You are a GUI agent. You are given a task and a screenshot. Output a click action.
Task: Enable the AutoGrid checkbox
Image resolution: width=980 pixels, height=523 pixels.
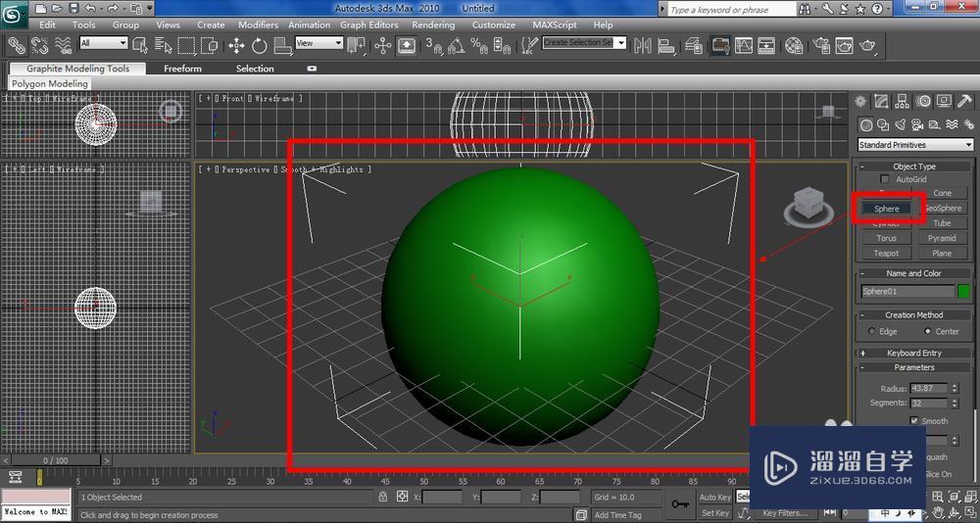[884, 179]
